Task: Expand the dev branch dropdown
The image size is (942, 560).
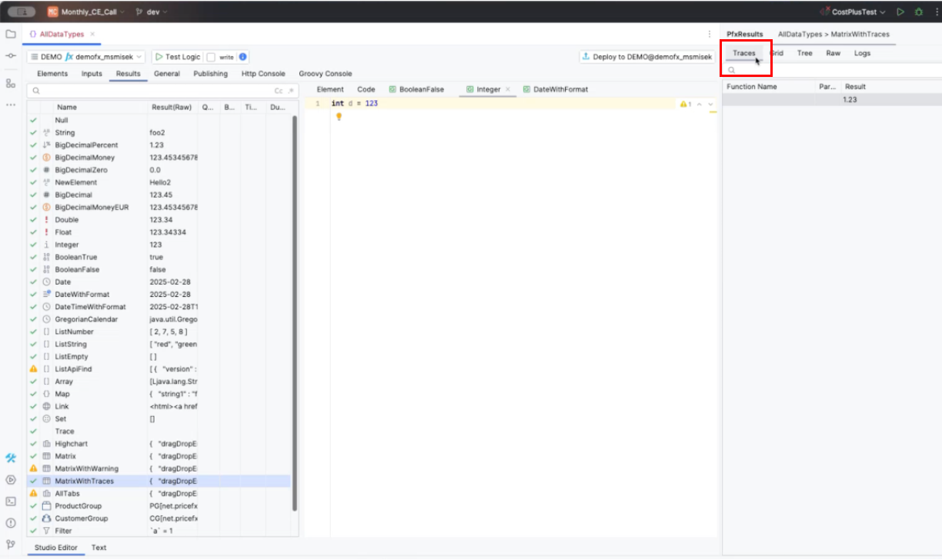Action: click(151, 12)
